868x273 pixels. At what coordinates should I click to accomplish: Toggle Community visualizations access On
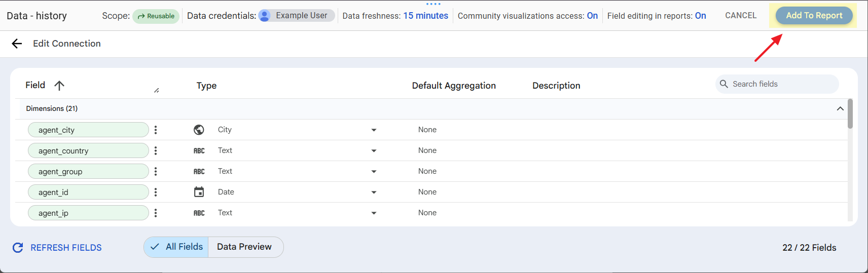(592, 16)
